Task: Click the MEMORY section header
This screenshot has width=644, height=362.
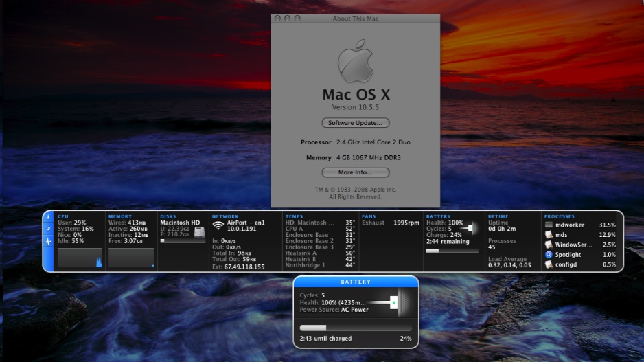Action: coord(120,216)
